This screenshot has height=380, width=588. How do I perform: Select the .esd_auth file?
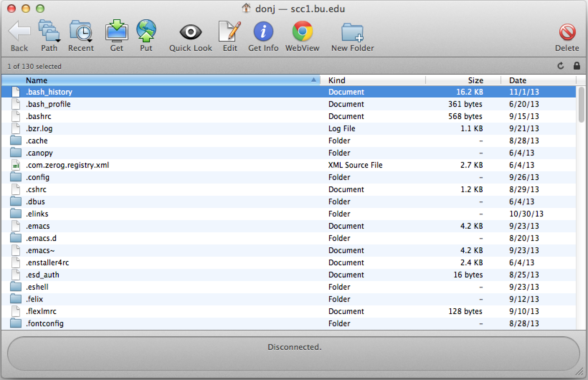tap(289, 275)
